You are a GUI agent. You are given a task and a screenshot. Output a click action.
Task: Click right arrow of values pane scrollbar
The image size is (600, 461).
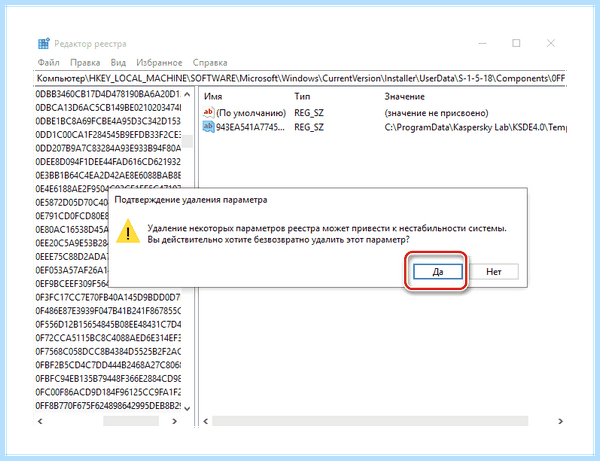tap(561, 421)
